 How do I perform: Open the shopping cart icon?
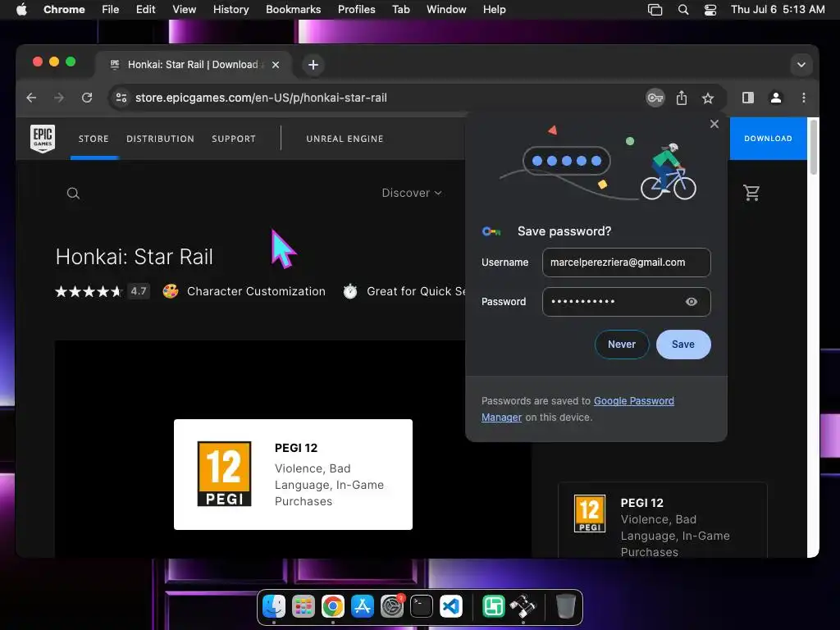[x=751, y=192]
